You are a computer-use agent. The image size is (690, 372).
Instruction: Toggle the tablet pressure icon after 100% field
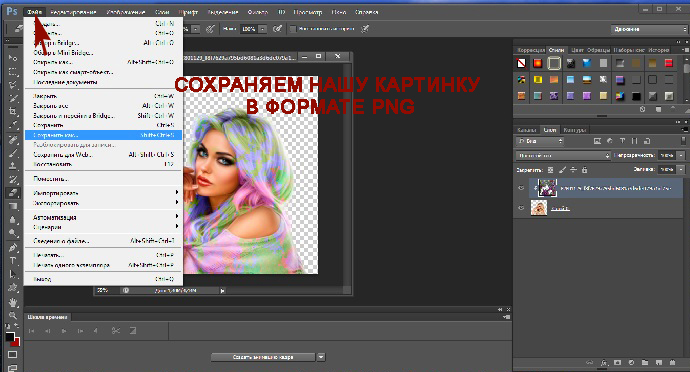(x=277, y=29)
